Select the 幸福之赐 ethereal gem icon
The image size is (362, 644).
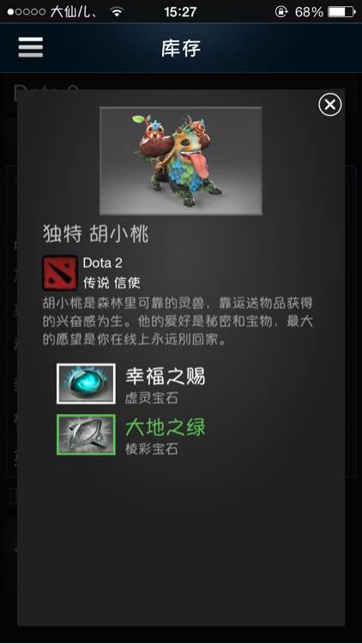click(x=86, y=384)
